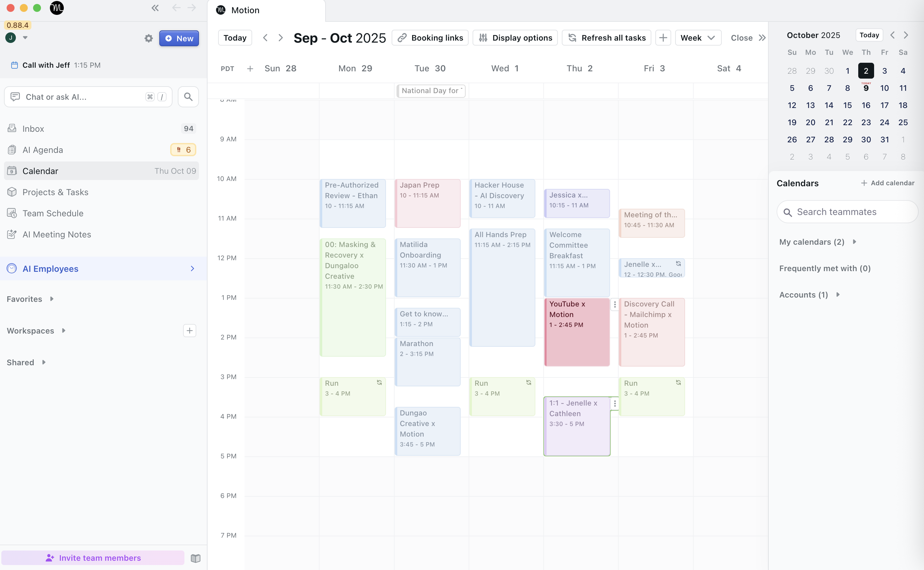
Task: Open Projects & Tasks in sidebar
Action: click(56, 192)
